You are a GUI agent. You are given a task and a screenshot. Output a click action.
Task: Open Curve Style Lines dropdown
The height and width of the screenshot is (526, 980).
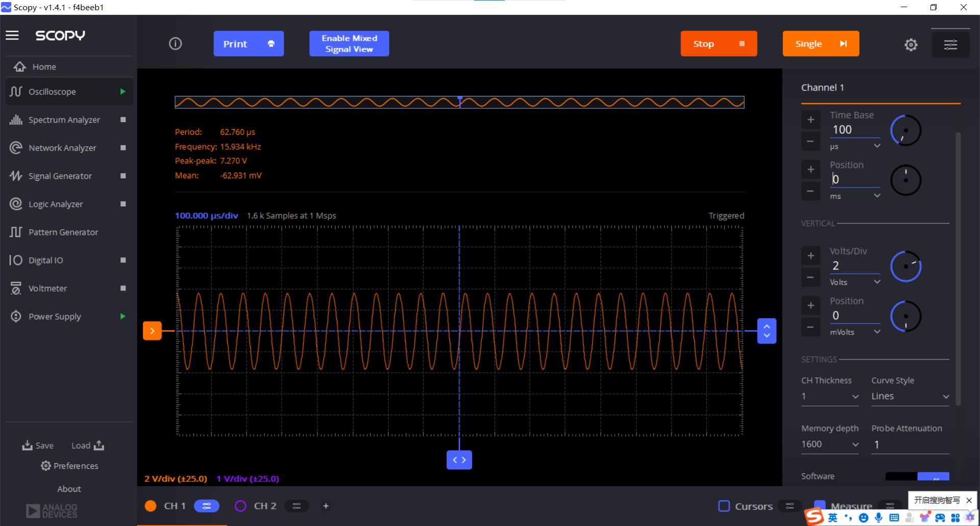click(x=910, y=396)
